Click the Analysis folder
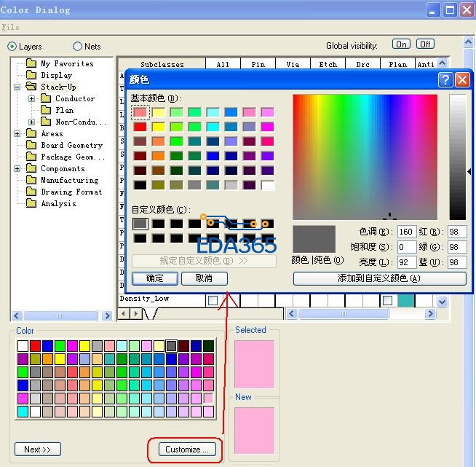Screen dimensions: 476x467 58,203
